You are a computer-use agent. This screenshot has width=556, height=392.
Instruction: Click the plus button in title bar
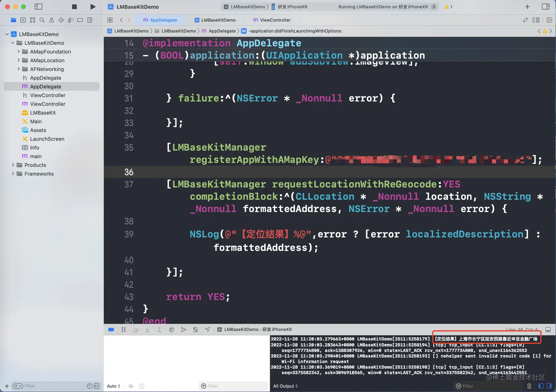[527, 7]
